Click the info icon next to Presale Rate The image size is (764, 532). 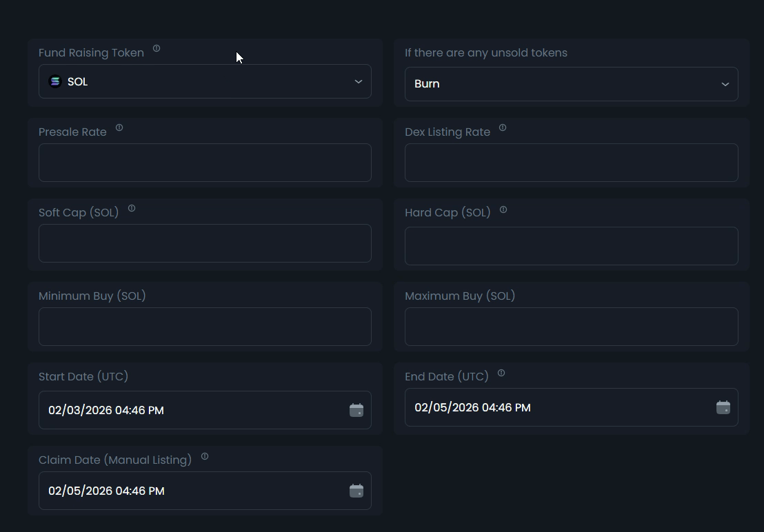coord(119,127)
